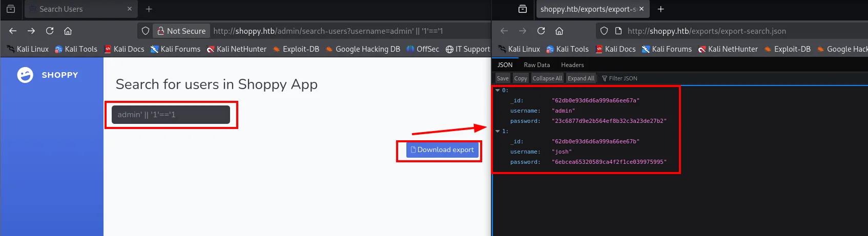Click the Not Secure padlock indicator
Viewport: 868px width, 236px height.
coord(181,31)
